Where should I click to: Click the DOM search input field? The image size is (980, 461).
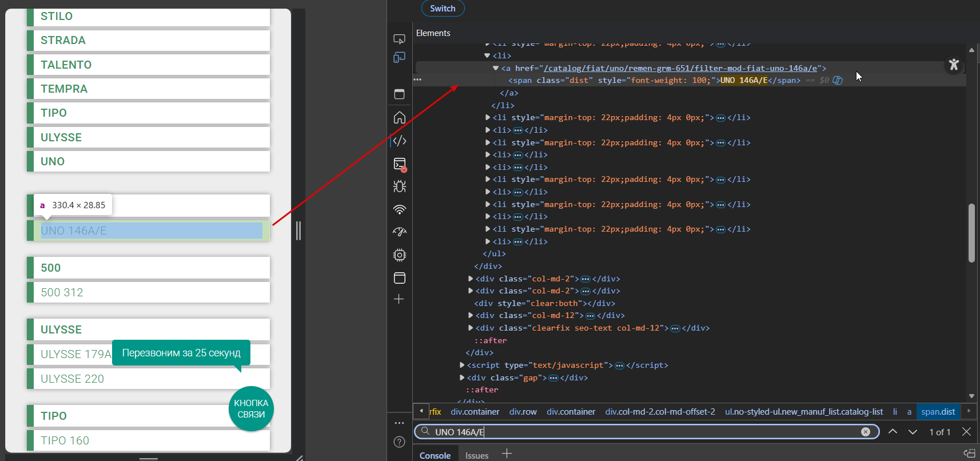(x=647, y=432)
